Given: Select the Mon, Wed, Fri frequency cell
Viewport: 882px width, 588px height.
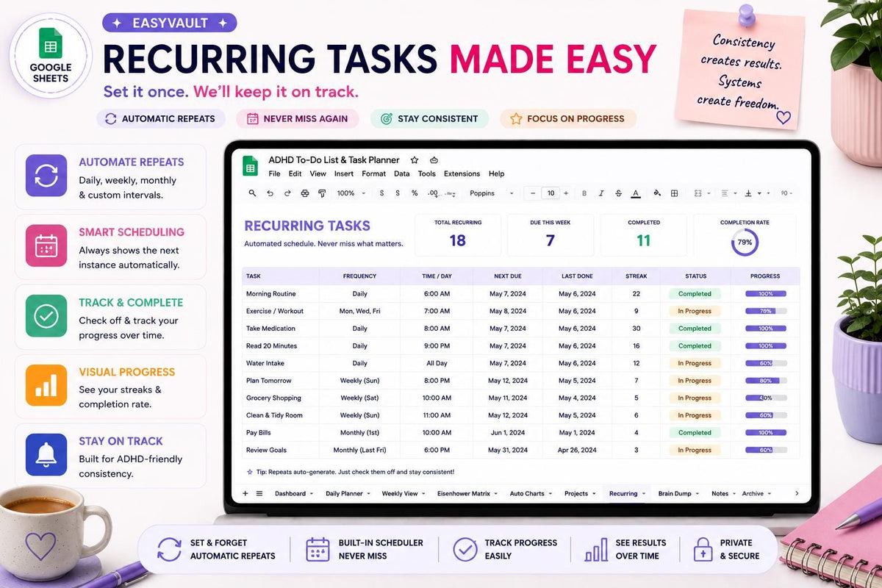Looking at the screenshot, I should pyautogui.click(x=359, y=311).
